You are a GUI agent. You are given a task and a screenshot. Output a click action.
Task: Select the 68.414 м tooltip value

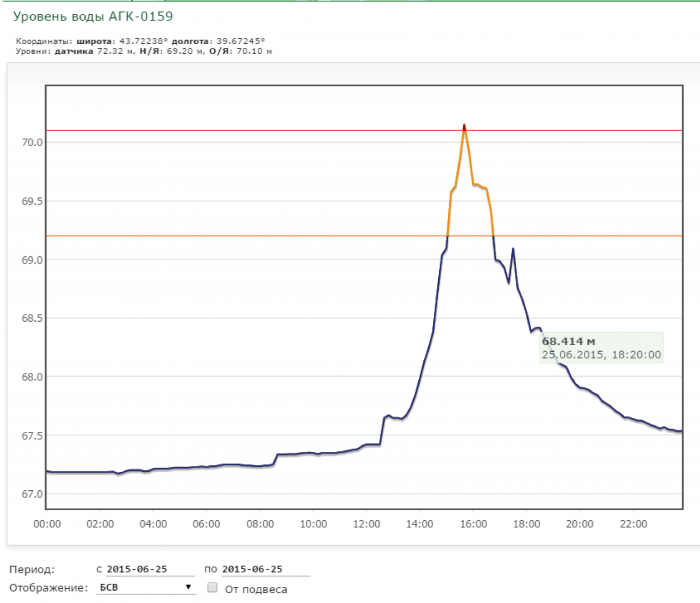568,341
